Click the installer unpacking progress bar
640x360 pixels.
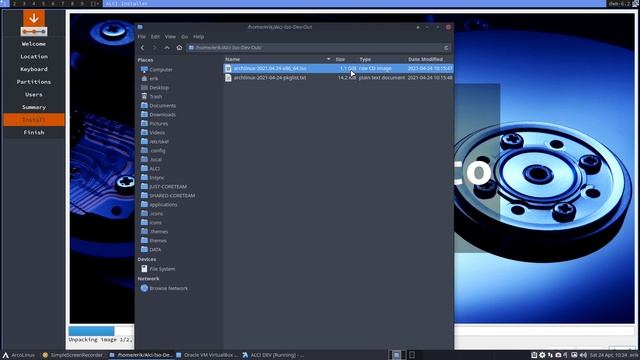pos(101,330)
